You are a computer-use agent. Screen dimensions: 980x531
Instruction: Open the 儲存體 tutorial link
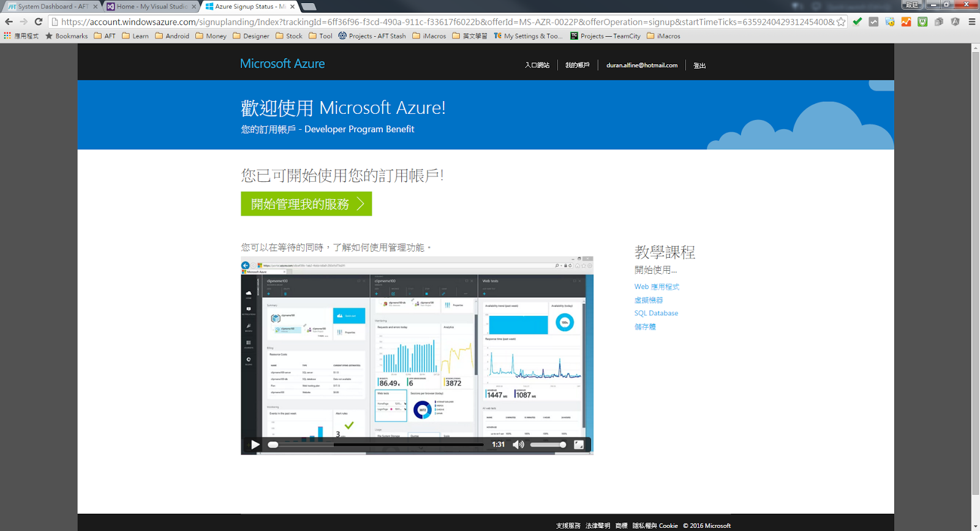point(645,326)
